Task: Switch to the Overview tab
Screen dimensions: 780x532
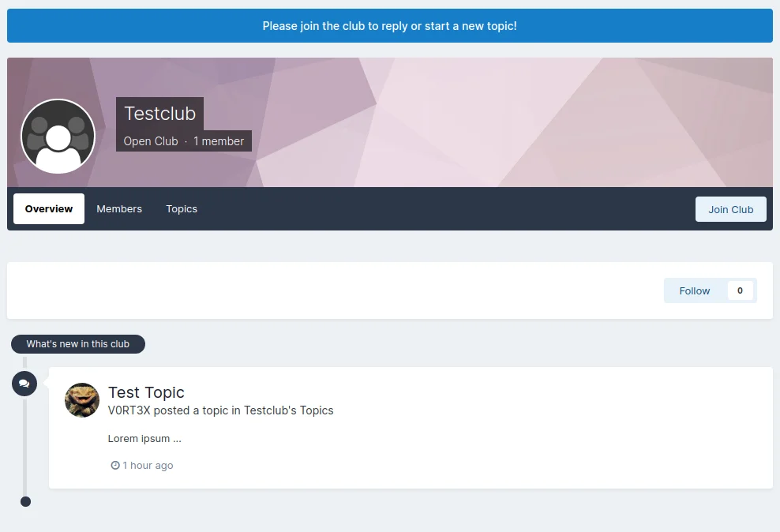Action: click(x=49, y=209)
